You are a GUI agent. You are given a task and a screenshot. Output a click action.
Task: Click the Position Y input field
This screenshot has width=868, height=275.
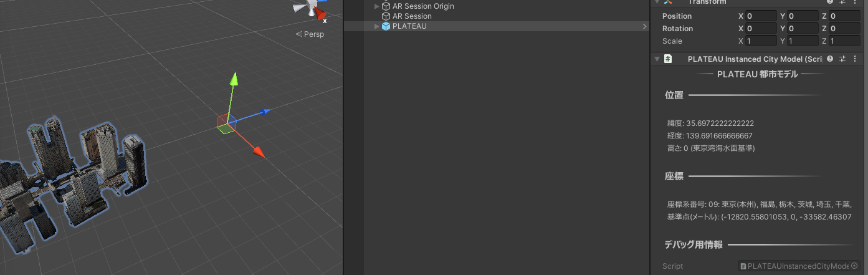803,16
